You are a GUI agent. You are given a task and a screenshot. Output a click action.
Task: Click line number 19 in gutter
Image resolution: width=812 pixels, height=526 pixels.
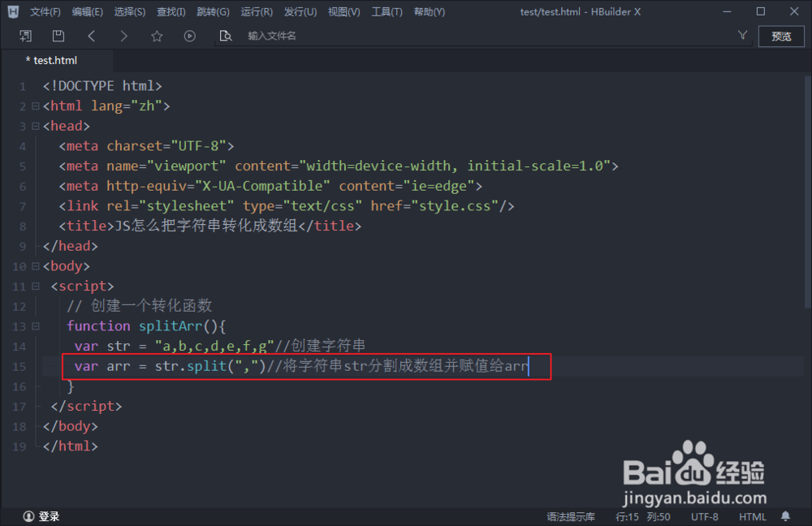(x=19, y=446)
